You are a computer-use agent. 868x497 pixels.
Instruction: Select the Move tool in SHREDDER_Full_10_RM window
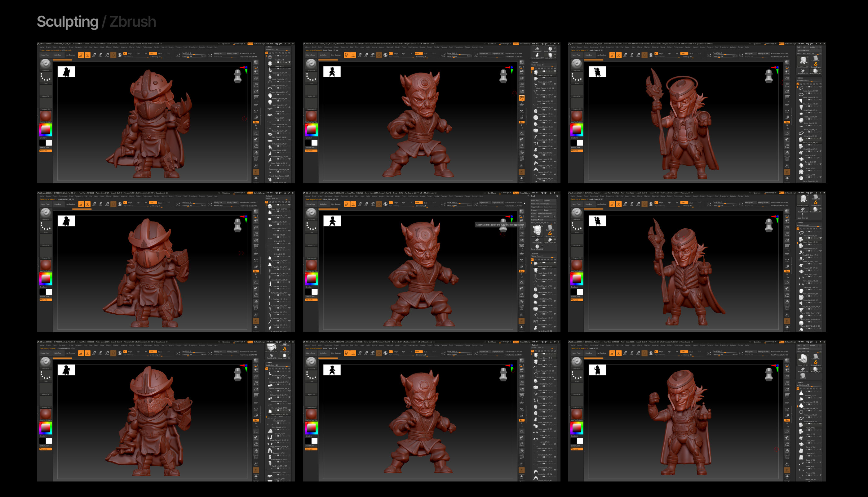click(94, 55)
